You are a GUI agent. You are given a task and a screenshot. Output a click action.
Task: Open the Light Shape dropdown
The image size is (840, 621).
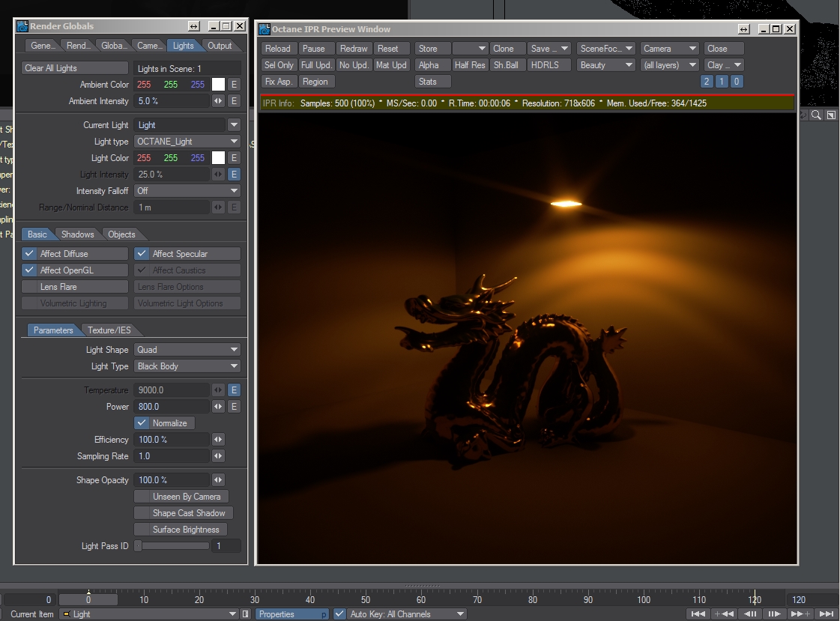click(x=187, y=350)
